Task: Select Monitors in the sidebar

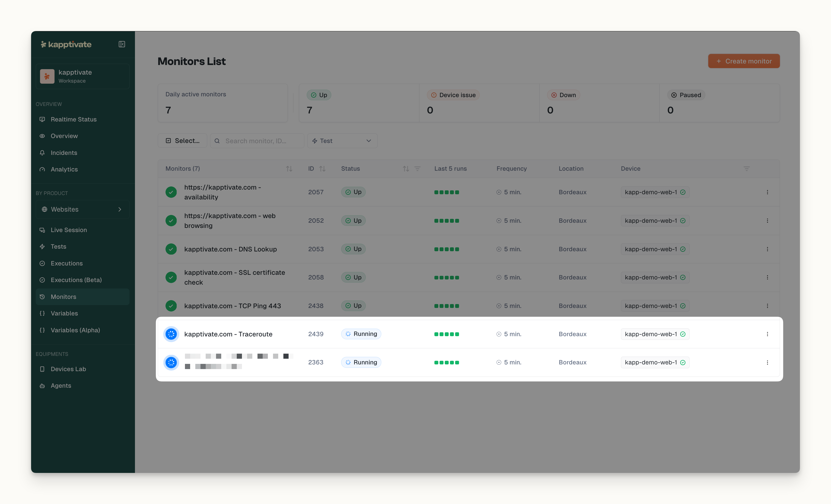Action: click(82, 297)
